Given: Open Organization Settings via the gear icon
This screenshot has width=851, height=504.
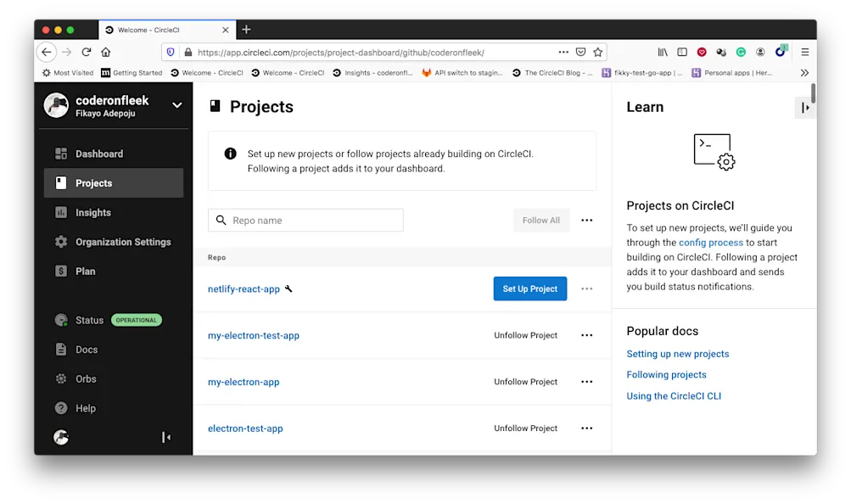Looking at the screenshot, I should click(61, 242).
